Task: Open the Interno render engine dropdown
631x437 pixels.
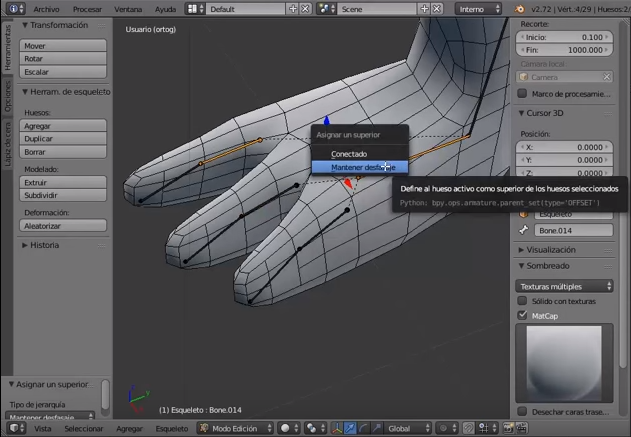Action: pos(478,9)
